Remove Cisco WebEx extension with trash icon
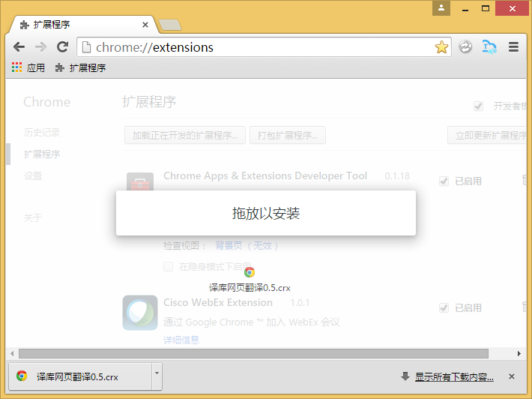Viewport: 532px width, 399px height. coord(525,307)
